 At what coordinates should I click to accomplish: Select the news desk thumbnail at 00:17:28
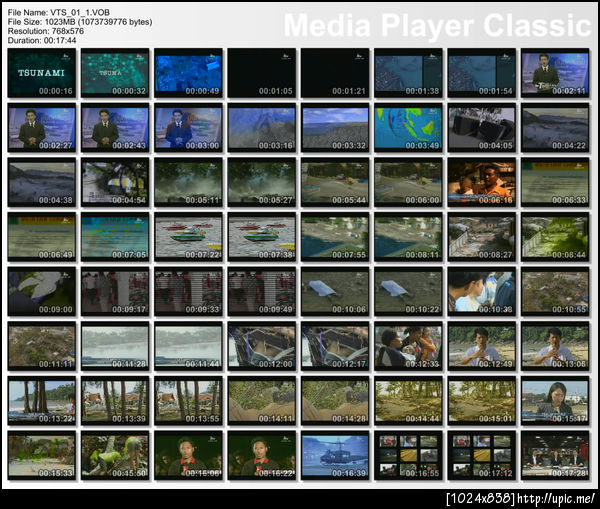point(555,456)
